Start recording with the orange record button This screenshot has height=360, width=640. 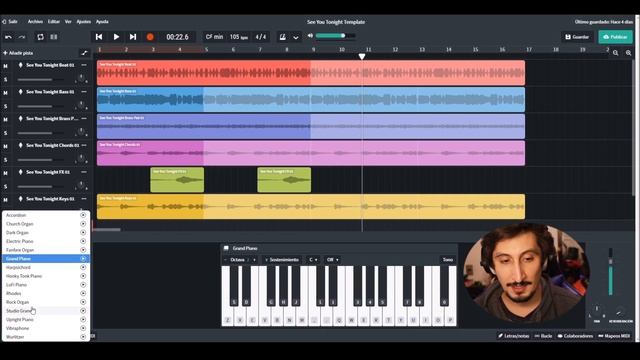(x=150, y=37)
